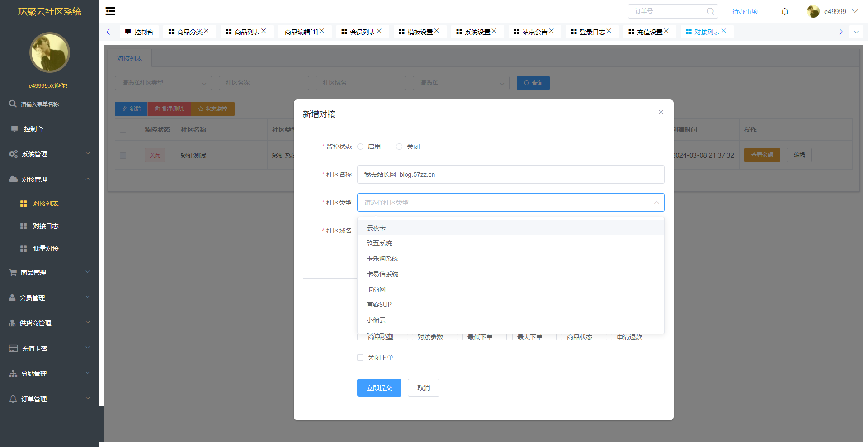The image size is (868, 447).
Task: Open the 待办事项 link
Action: coord(745,11)
